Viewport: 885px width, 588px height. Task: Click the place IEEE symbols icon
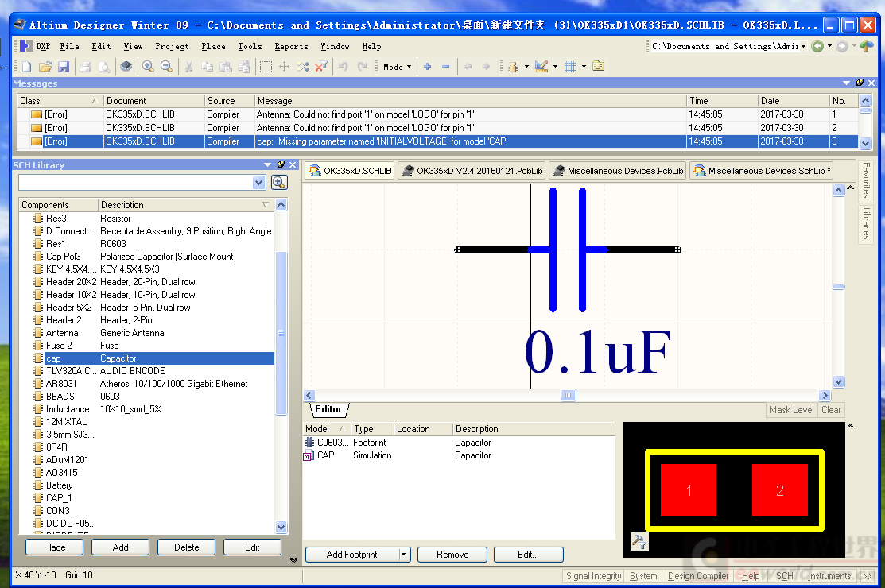[513, 67]
